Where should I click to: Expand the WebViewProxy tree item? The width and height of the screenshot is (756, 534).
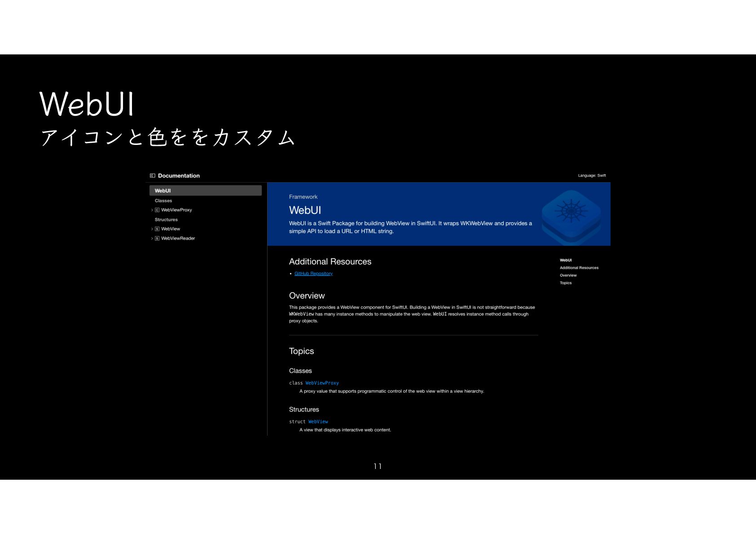click(152, 210)
